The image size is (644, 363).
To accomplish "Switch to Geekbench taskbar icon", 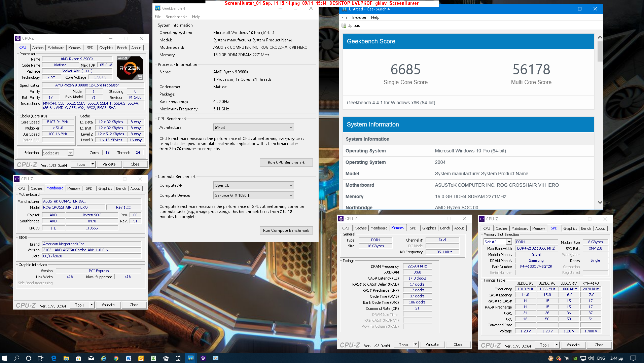I will pyautogui.click(x=190, y=358).
